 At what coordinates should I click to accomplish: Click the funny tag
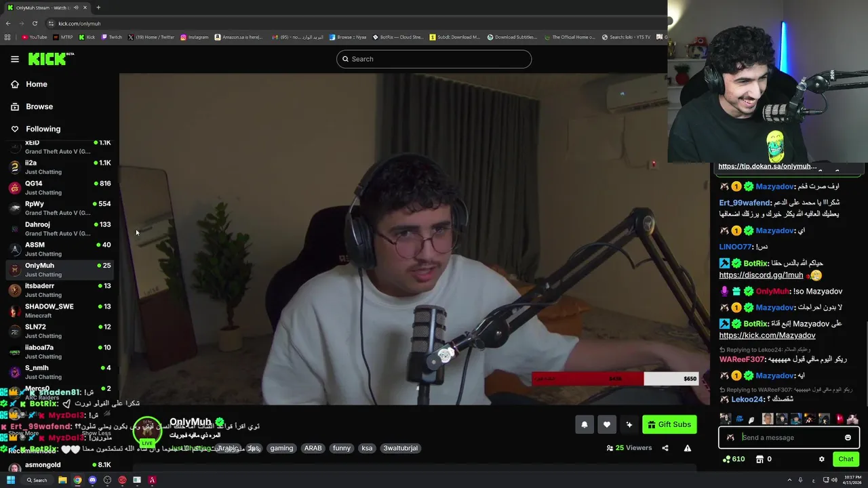coord(342,448)
